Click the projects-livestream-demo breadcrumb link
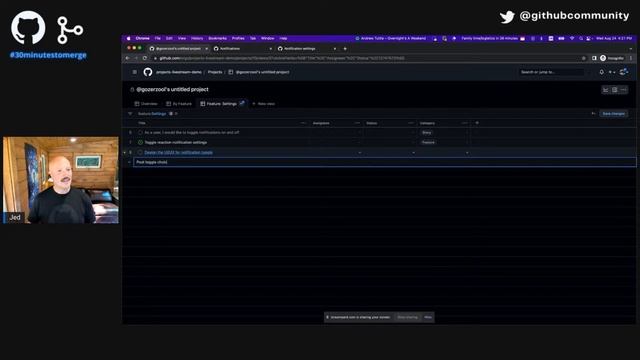 [179, 72]
